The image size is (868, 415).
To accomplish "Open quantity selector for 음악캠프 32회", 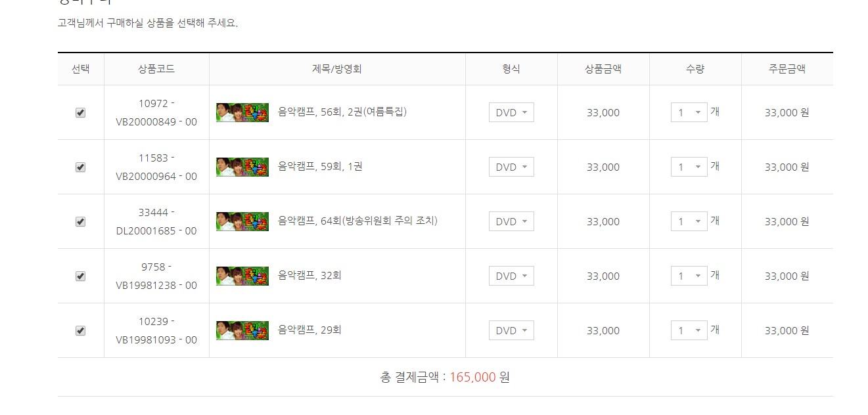I will click(x=689, y=276).
